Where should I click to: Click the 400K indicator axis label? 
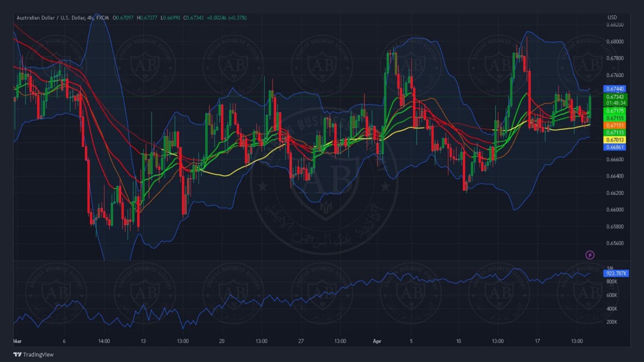[612, 309]
